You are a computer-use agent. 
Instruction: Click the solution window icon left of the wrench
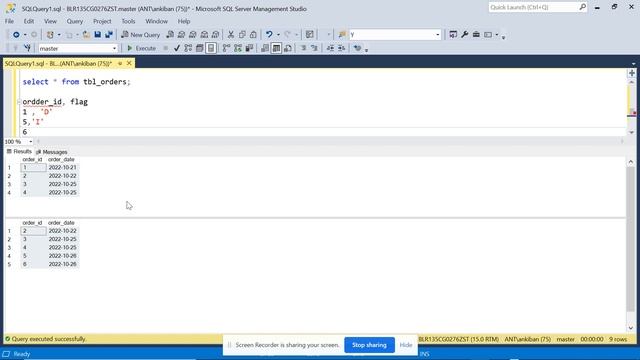pos(453,35)
